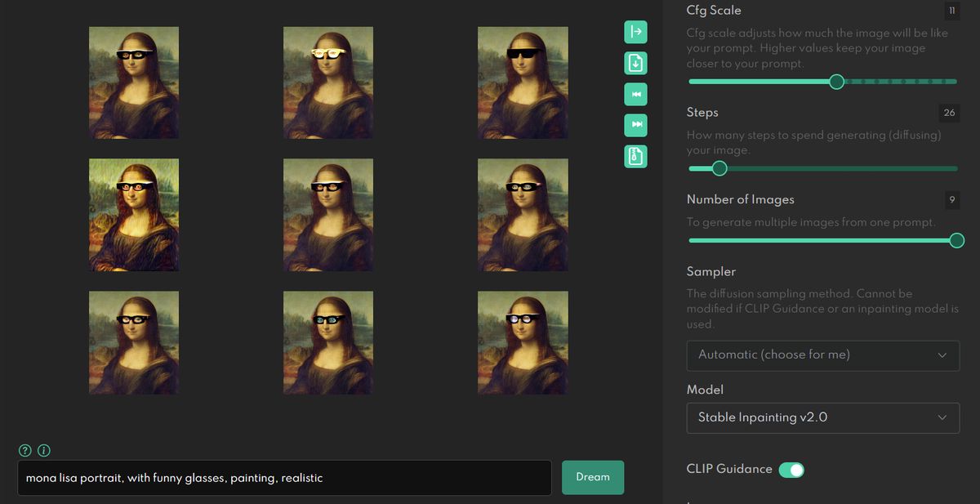This screenshot has width=980, height=504.
Task: Click the Cfg Scale slider track
Action: (x=822, y=82)
